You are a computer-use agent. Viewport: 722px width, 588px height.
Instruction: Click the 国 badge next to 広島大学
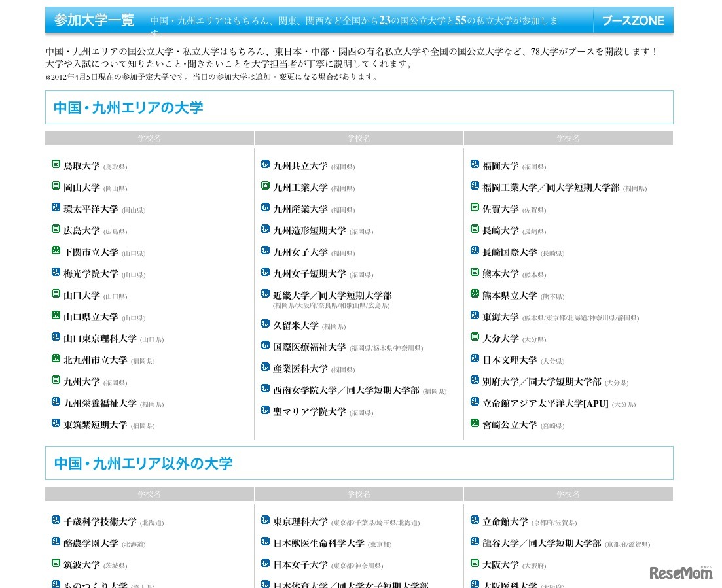(55, 229)
